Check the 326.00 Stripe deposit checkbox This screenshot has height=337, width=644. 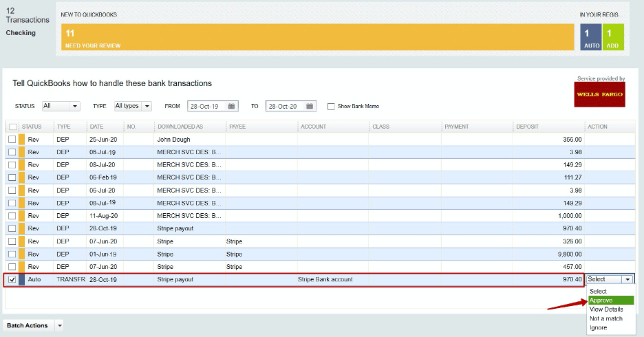pos(12,241)
